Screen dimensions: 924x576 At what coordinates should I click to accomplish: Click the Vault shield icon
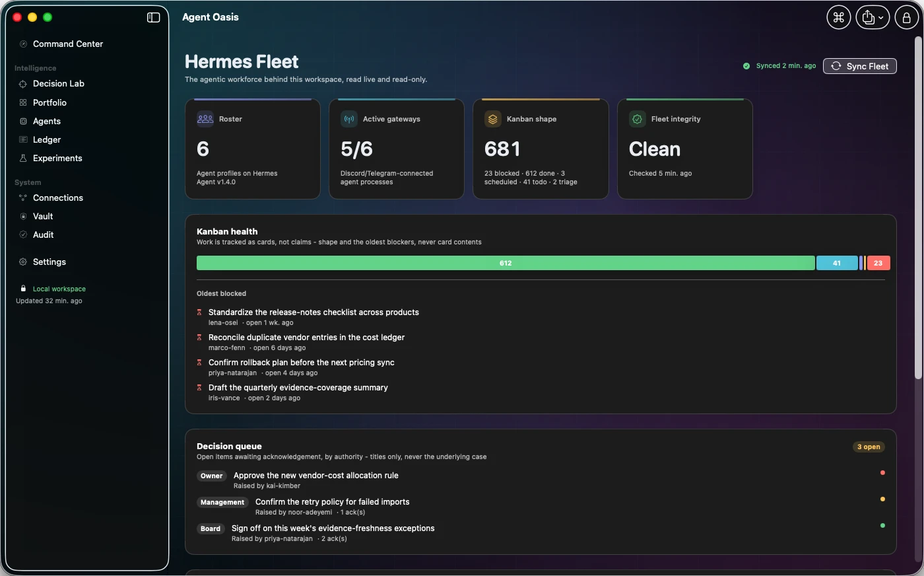[23, 216]
